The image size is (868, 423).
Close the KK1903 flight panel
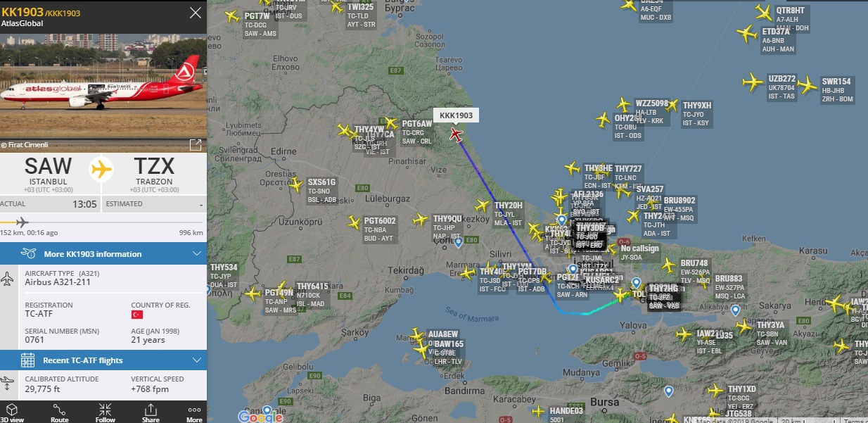(x=196, y=12)
